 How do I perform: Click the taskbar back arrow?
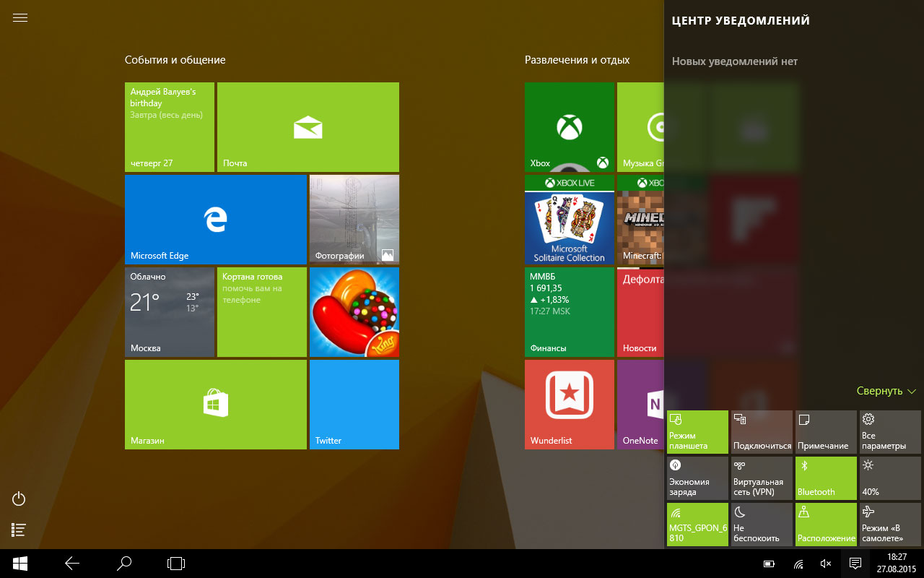(x=71, y=564)
